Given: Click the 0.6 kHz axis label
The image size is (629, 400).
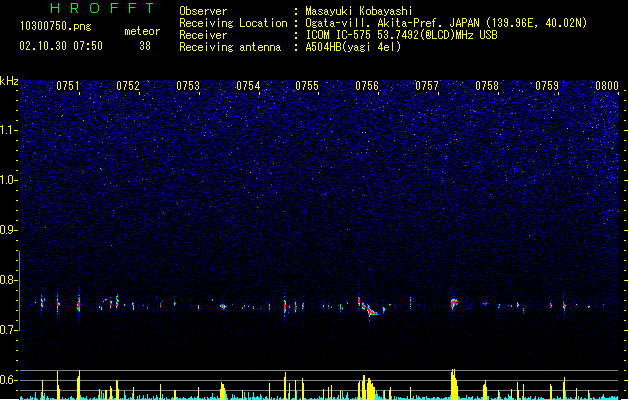Looking at the screenshot, I should [8, 380].
